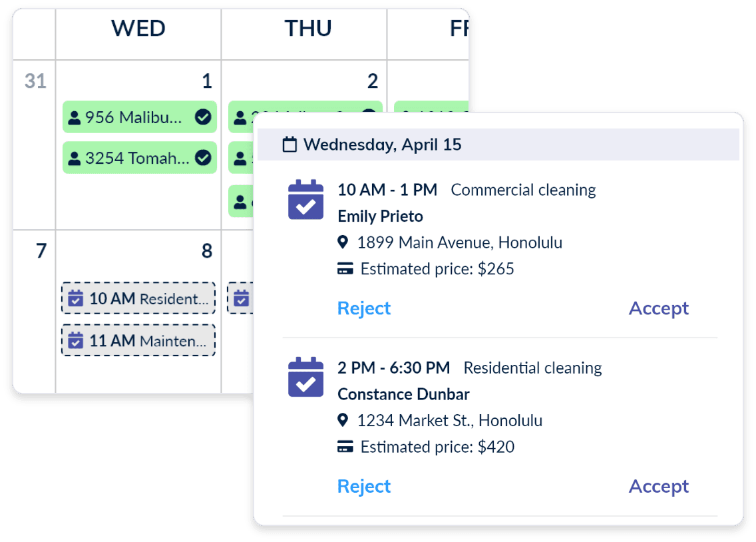
Task: Expand the truncated 11 AM Mainten... booking
Action: point(138,340)
